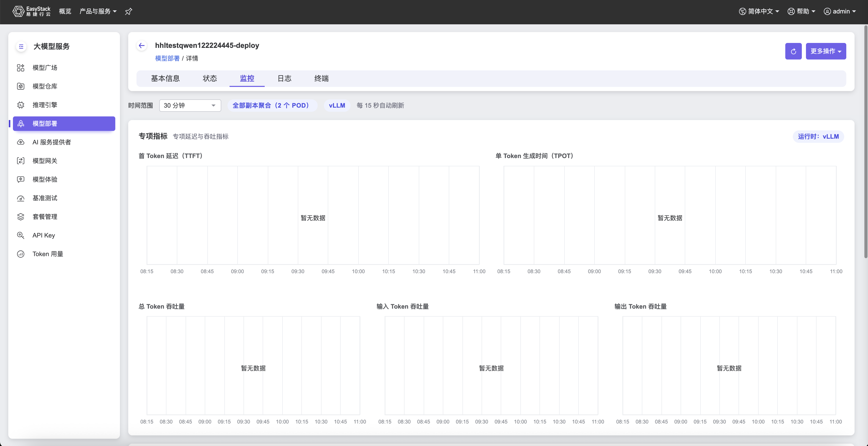The height and width of the screenshot is (446, 868).
Task: Click the 总 Token 吞吐量 chart area
Action: coord(253,366)
